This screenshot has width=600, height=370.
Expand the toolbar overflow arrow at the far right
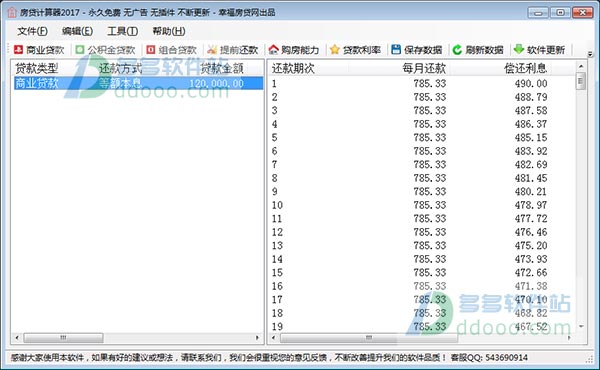(590, 54)
